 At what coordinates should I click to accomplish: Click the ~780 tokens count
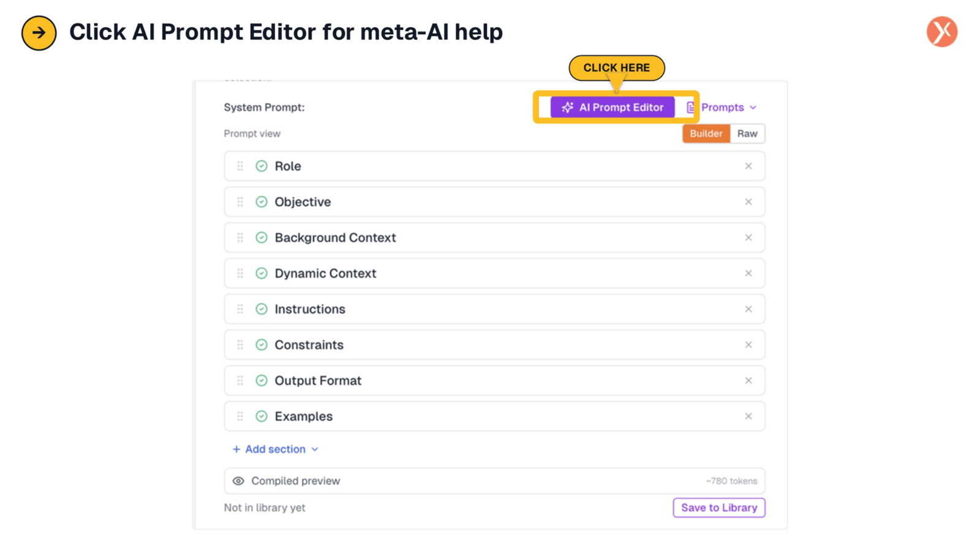tap(731, 481)
